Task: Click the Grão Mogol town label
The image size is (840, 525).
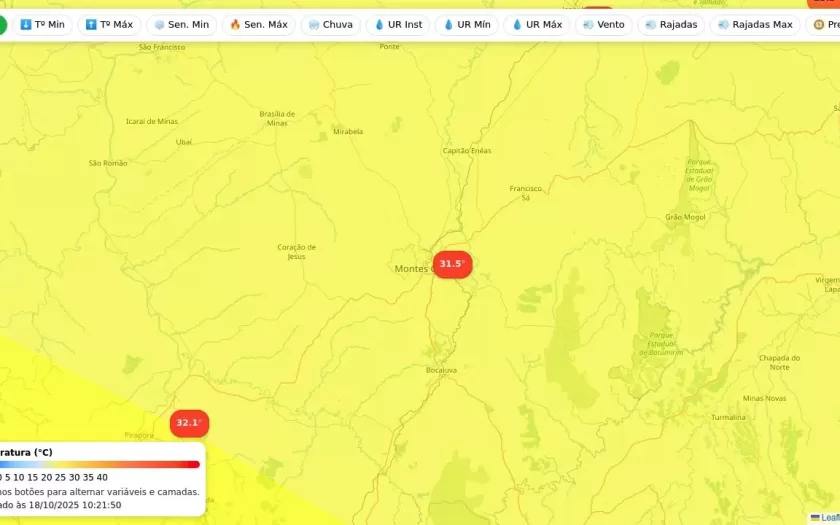Action: [685, 217]
